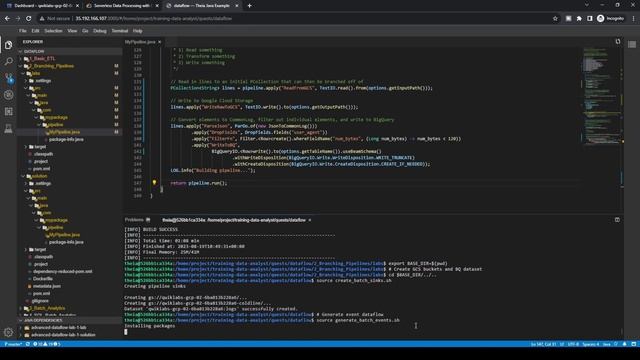The height and width of the screenshot is (360, 640).
Task: Click the lightbulb quick-fix icon on line 147
Action: [154, 182]
